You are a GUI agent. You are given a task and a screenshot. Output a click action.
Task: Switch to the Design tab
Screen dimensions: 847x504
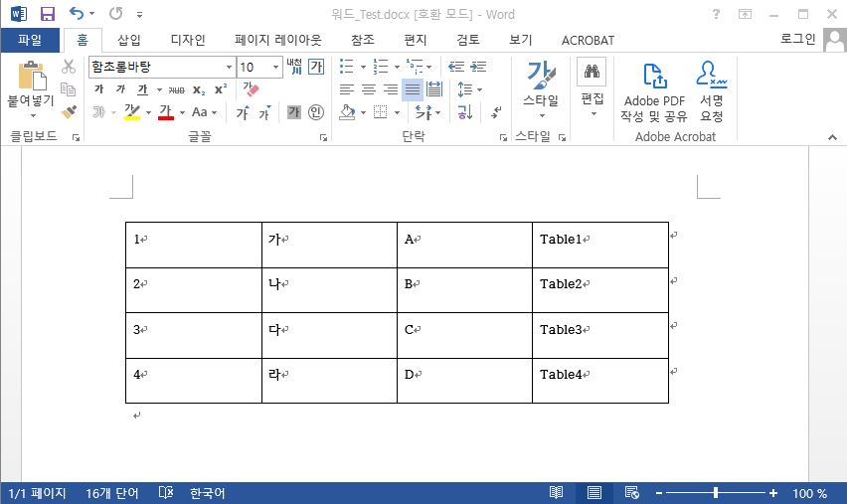point(188,40)
